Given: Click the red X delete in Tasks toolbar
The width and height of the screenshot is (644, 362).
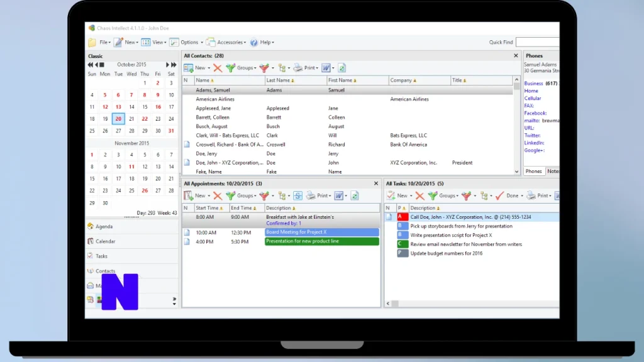Looking at the screenshot, I should coord(419,196).
